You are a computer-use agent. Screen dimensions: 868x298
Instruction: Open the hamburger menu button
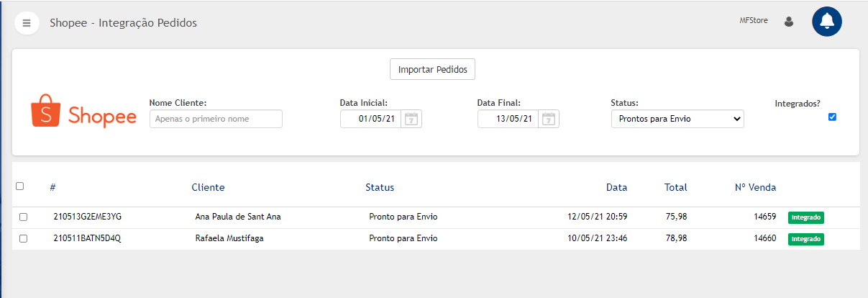27,22
